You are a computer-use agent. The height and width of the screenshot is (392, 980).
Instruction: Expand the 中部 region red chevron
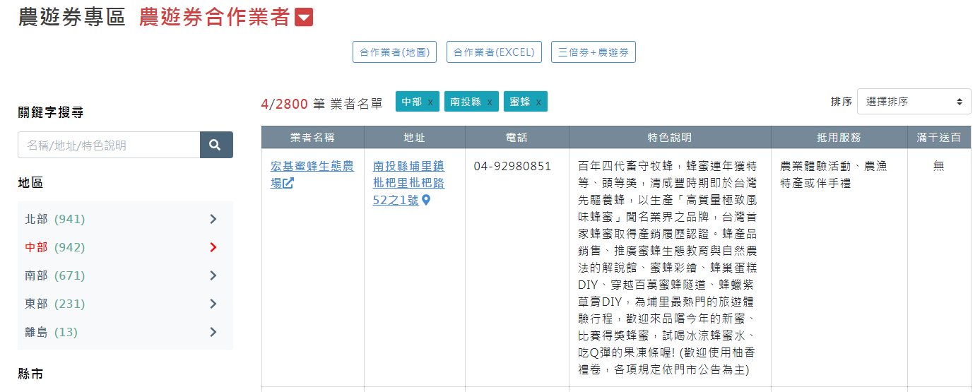point(213,247)
